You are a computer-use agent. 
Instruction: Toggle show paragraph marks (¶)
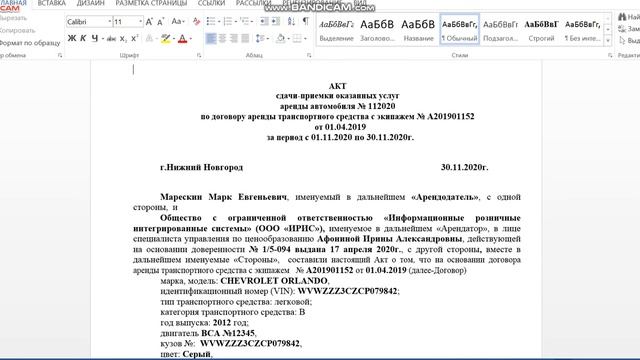[x=305, y=21]
